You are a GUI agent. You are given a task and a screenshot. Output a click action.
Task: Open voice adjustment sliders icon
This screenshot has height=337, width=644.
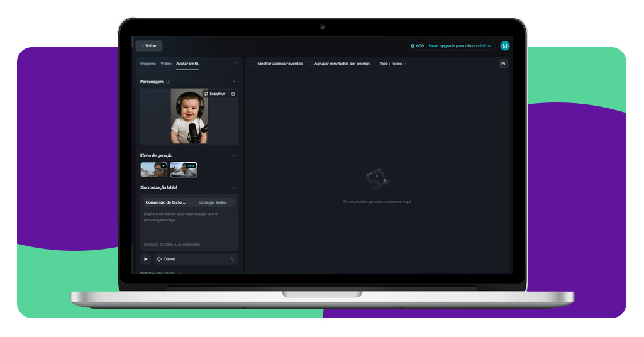point(233,259)
